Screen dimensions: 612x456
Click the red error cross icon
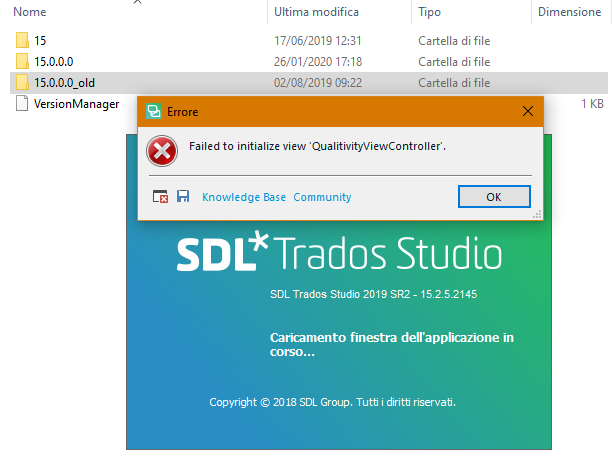(x=162, y=151)
